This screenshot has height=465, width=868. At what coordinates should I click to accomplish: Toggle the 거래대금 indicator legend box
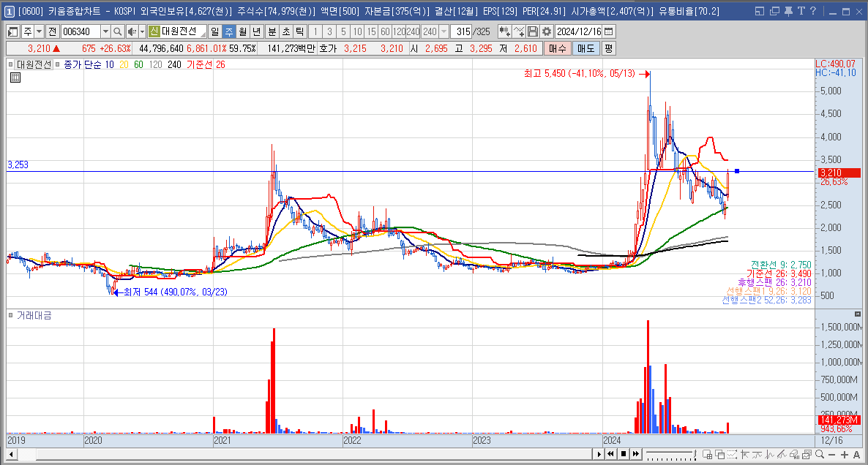[x=10, y=315]
